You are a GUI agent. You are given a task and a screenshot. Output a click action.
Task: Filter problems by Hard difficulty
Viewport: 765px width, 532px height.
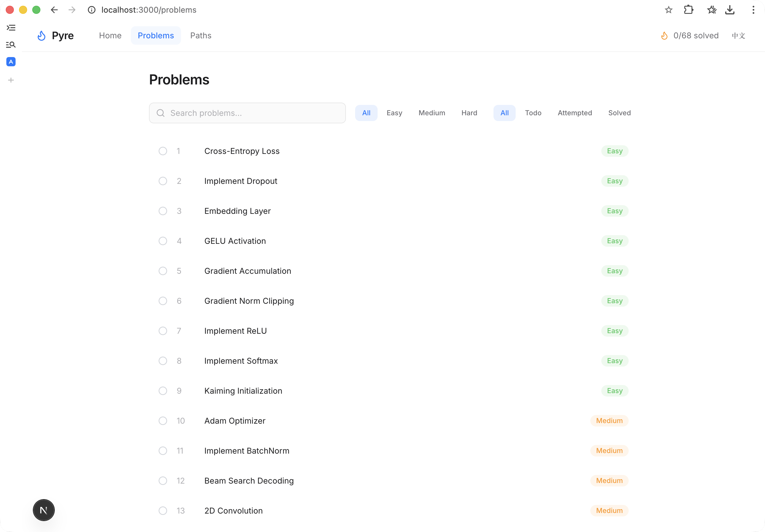pyautogui.click(x=469, y=113)
